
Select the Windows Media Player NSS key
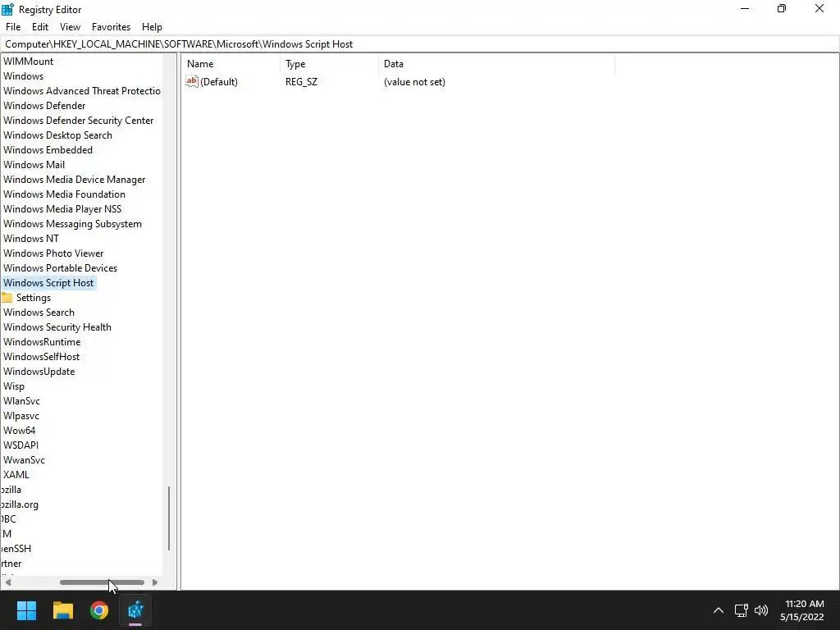[62, 209]
